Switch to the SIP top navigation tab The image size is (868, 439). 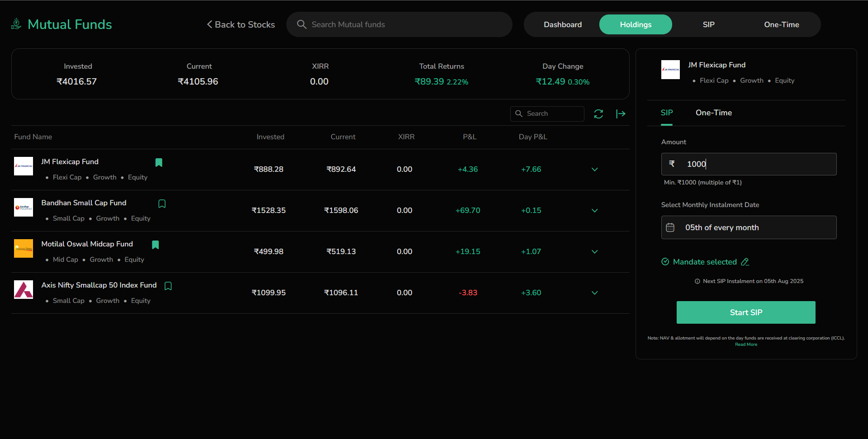[x=709, y=24]
